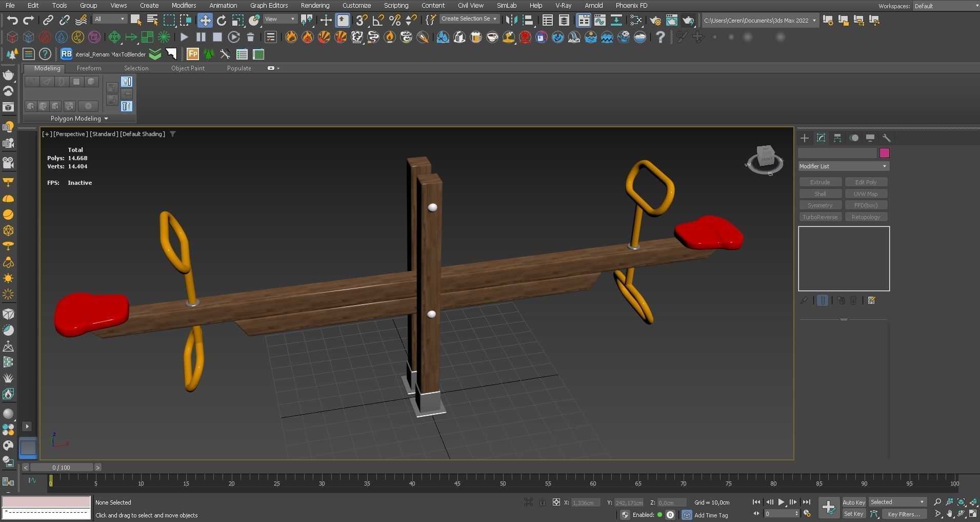Activate the Select and Rotate tool

click(x=222, y=21)
